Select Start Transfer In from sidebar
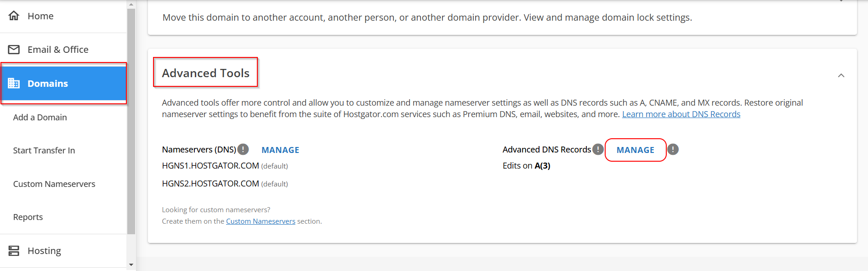The image size is (868, 271). click(x=44, y=150)
